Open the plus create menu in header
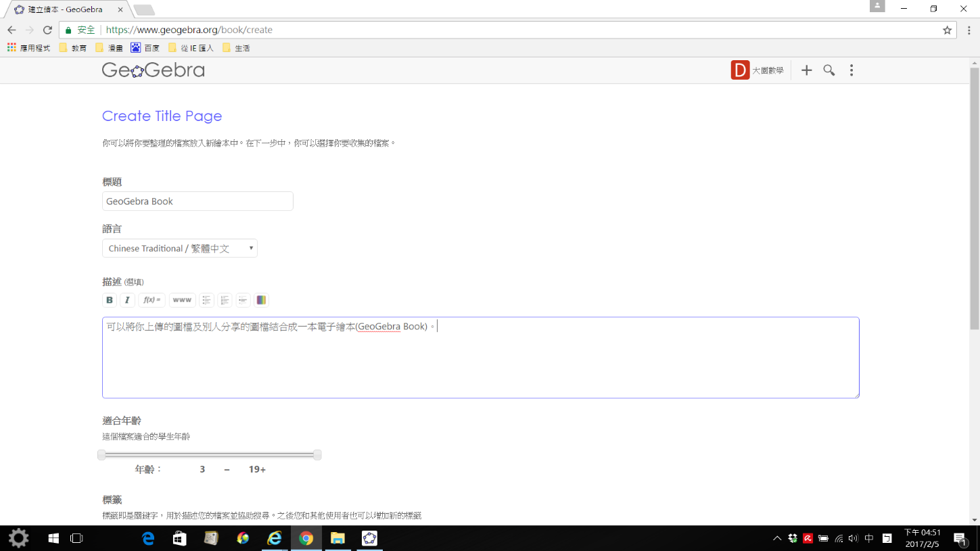 click(806, 70)
